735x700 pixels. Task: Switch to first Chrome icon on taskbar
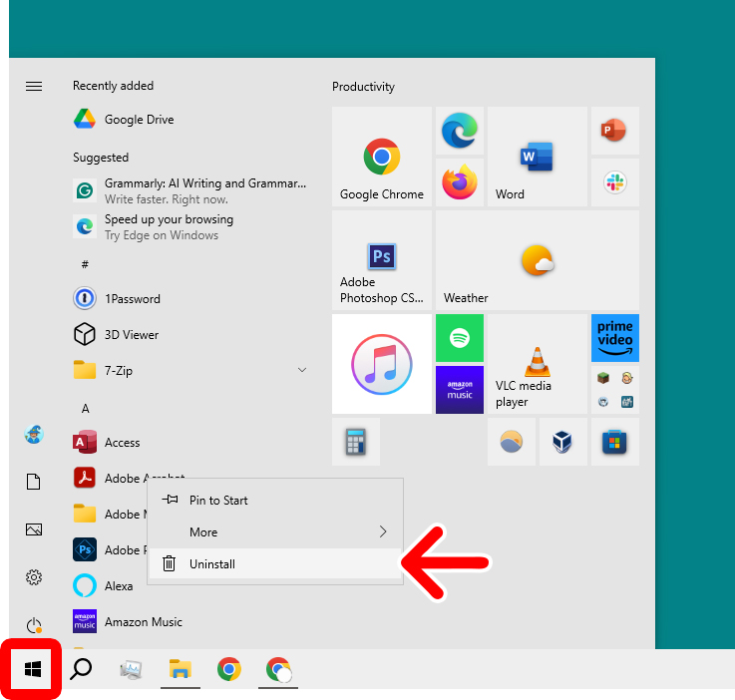[229, 669]
